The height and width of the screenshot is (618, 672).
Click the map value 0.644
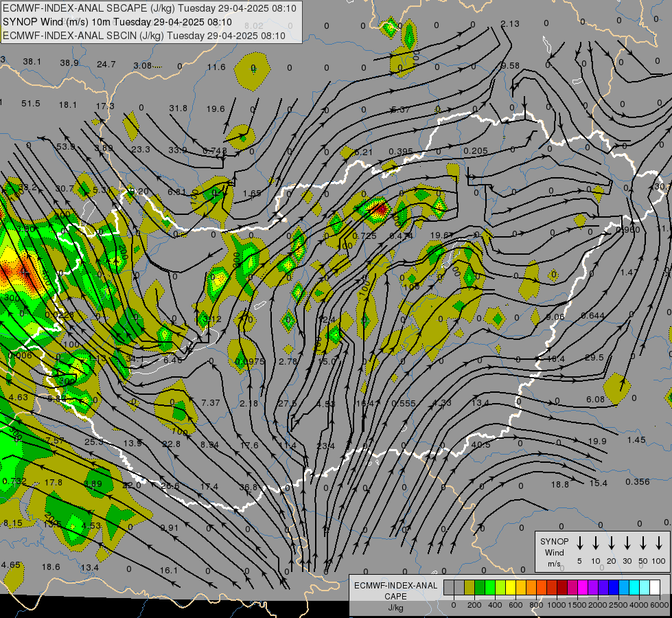592,316
